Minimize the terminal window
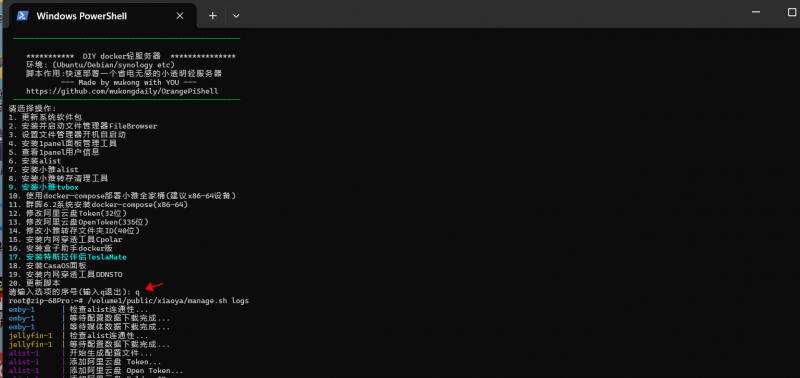Viewport: 800px width, 378px height. coord(756,12)
